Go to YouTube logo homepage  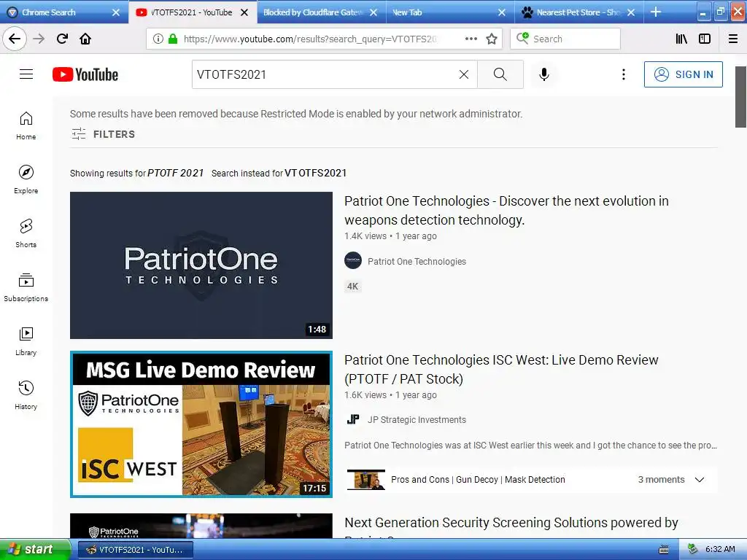pos(85,74)
